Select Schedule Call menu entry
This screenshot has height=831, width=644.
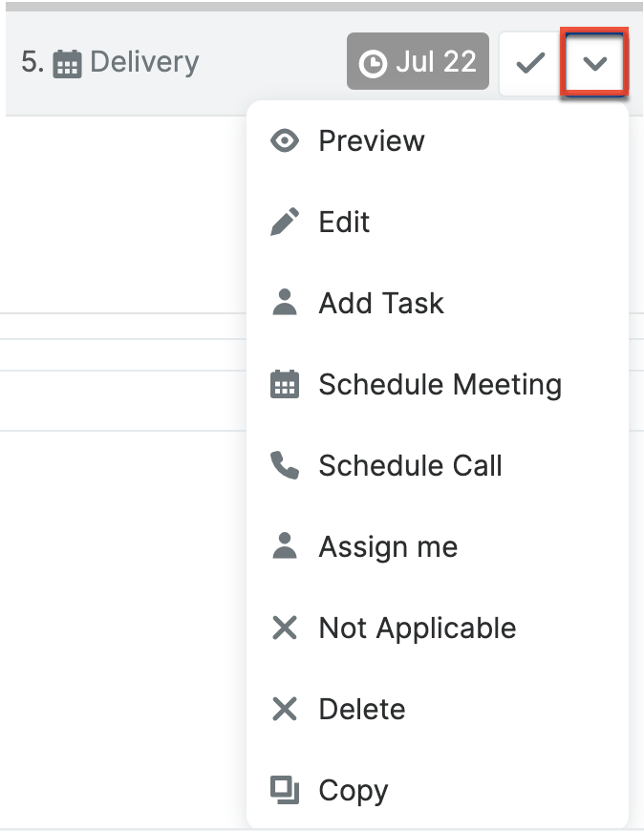point(410,466)
